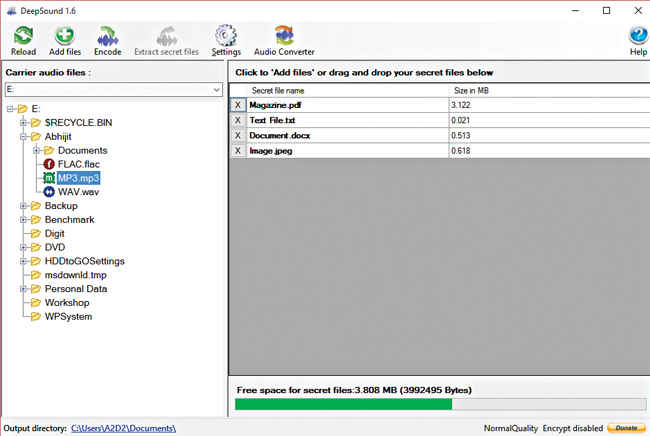The width and height of the screenshot is (650, 436).
Task: Select MP3.mp3 carrier audio file
Action: coord(78,178)
